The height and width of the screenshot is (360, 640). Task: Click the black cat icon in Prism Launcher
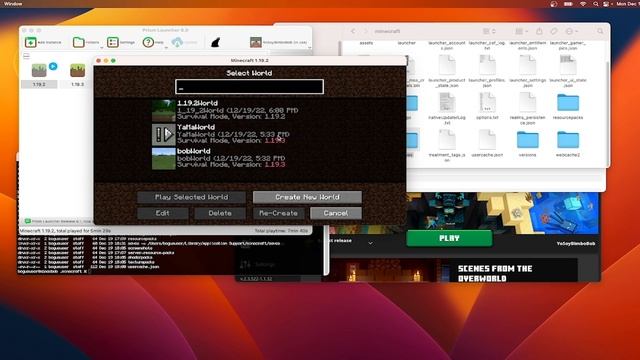coord(216,42)
